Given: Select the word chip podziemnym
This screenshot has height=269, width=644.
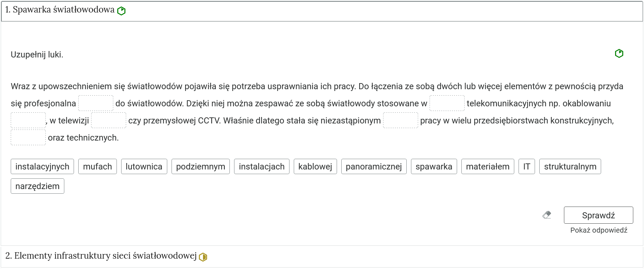Looking at the screenshot, I should [x=200, y=166].
